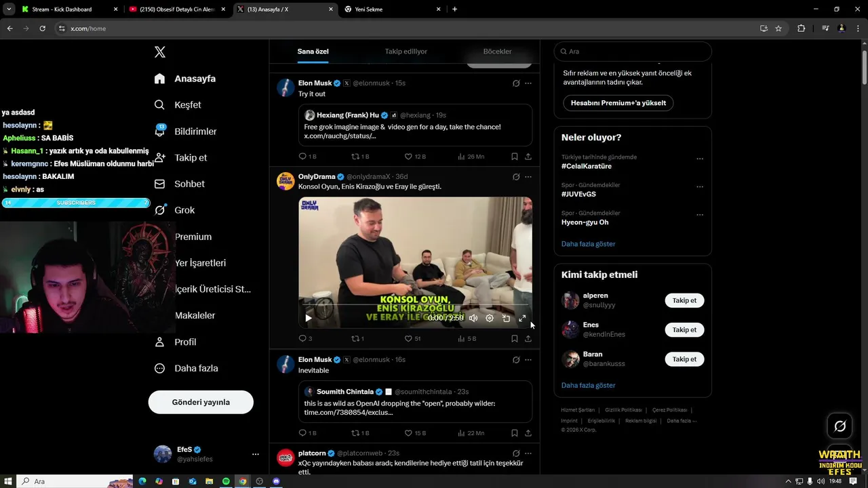The height and width of the screenshot is (488, 868).
Task: Open Profil page from sidebar
Action: click(x=175, y=342)
